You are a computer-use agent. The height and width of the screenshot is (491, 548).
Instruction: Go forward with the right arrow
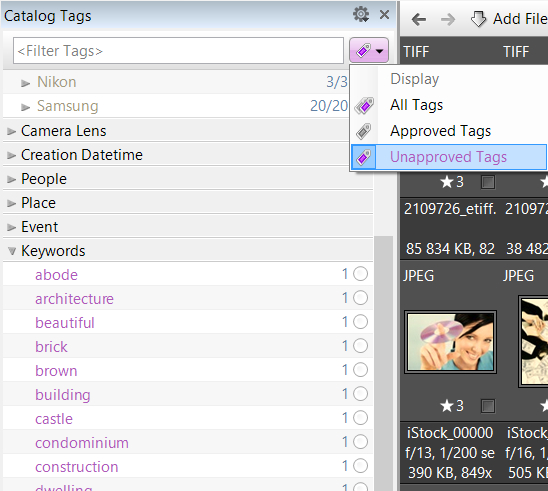(x=448, y=19)
